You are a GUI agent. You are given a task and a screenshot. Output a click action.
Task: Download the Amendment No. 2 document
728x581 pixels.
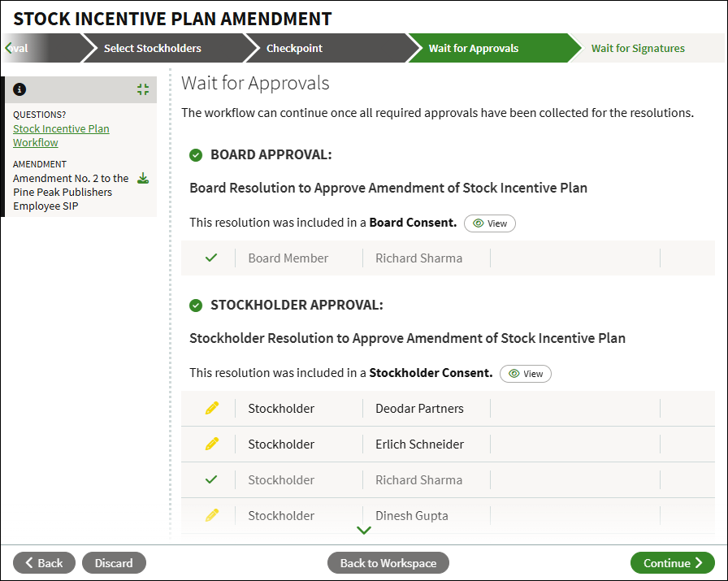point(143,178)
